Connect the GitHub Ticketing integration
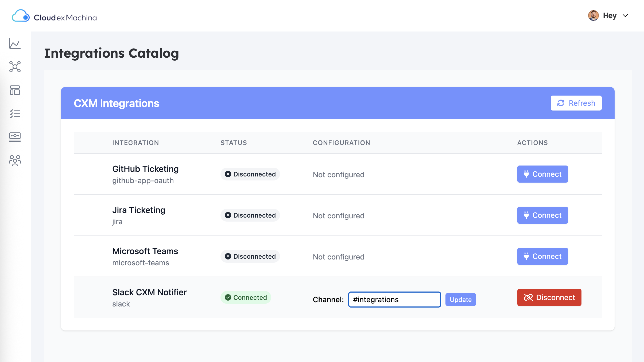644x362 pixels. point(542,174)
